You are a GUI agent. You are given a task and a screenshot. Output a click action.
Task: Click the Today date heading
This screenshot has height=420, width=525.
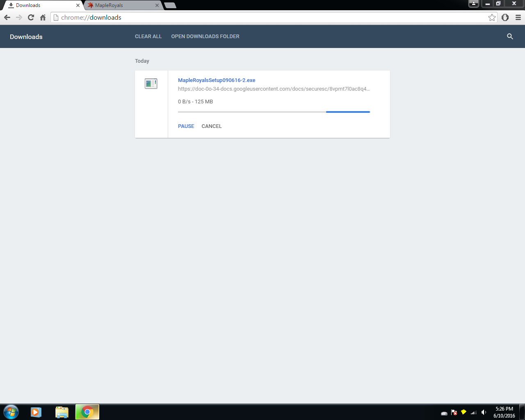142,61
